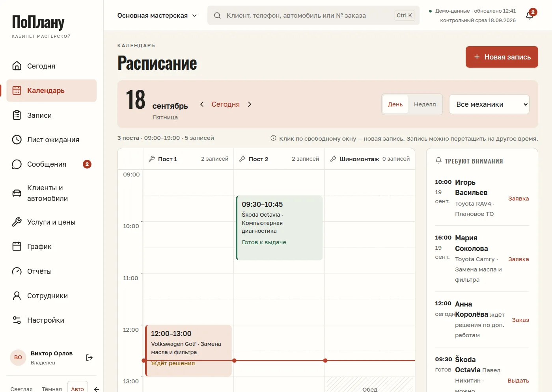Screen dimensions: 552x392
Task: Click the logout icon next to Виктор Орлов
Action: (89, 358)
